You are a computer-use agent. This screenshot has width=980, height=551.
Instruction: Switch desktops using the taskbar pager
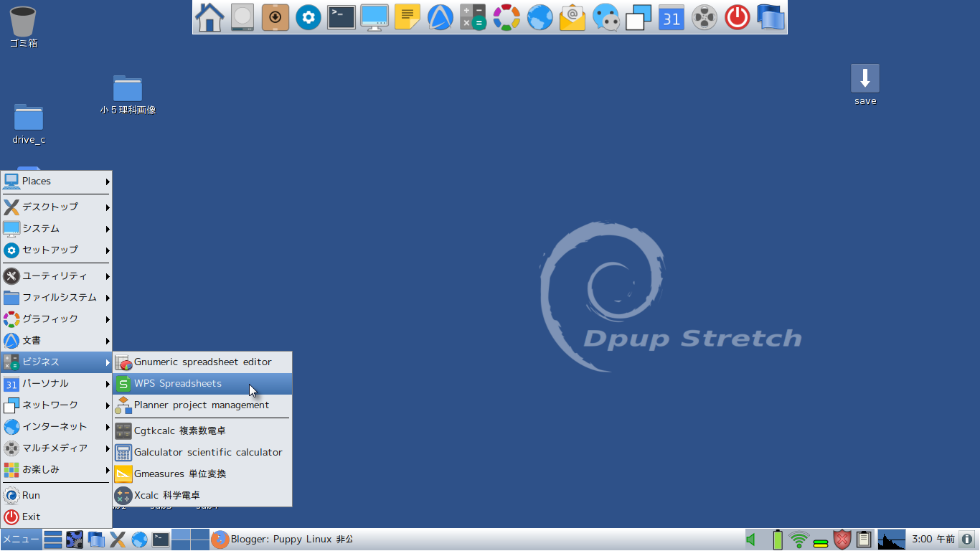[x=190, y=540]
